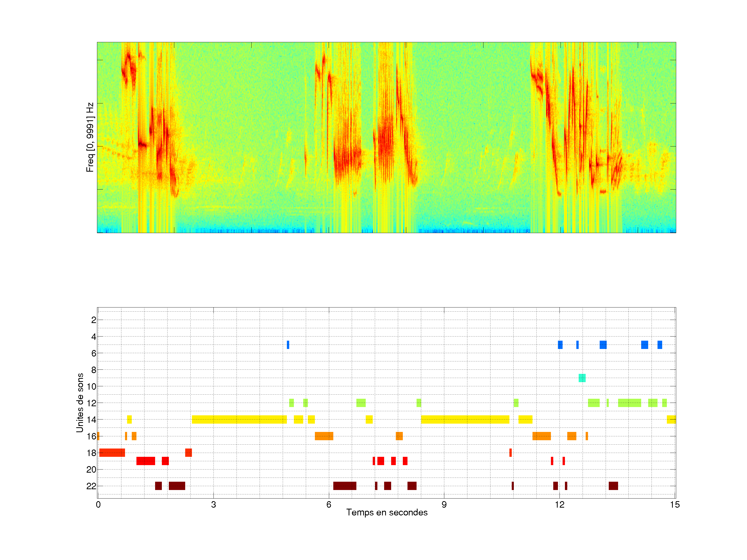This screenshot has width=747, height=560.
Task: Click the wide red-orange bar at row 18
Action: coord(112,452)
